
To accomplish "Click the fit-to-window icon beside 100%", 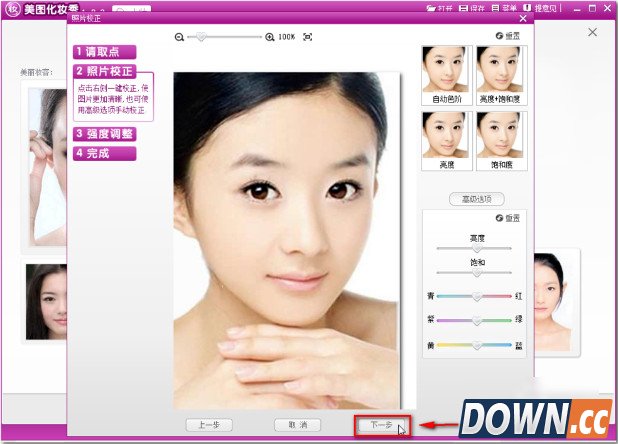I will pyautogui.click(x=308, y=37).
